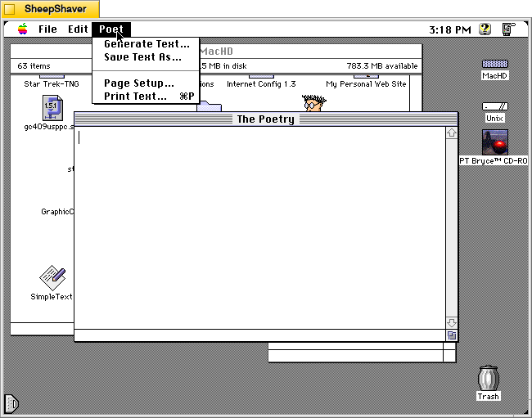Image resolution: width=532 pixels, height=418 pixels.
Task: Click the scroll up arrow in The Poetry
Action: pyautogui.click(x=451, y=133)
